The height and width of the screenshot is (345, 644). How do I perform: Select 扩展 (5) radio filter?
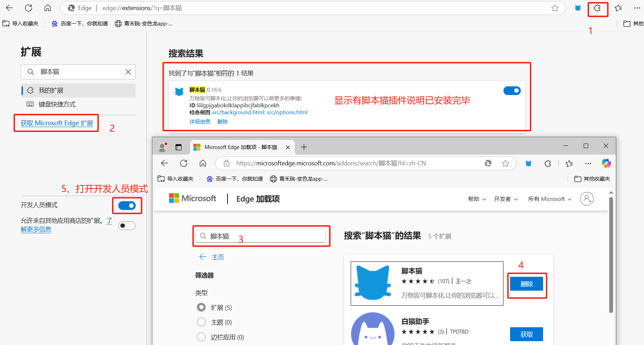[x=201, y=307]
